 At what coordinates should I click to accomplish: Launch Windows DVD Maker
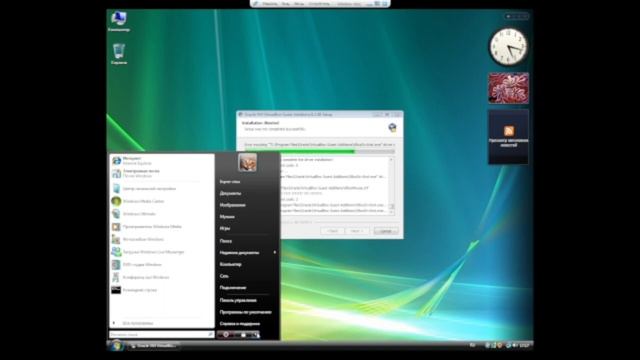click(x=161, y=264)
